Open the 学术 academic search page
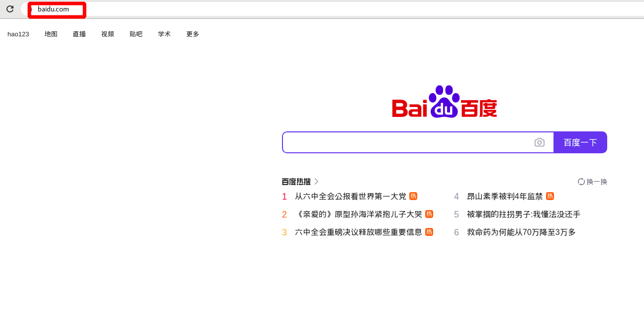644x322 pixels. (x=164, y=34)
